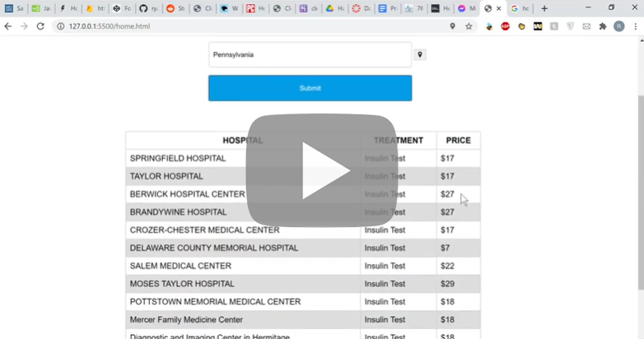The image size is (644, 339).
Task: Click BRANDYWINE HOSPITAL row name
Action: [178, 212]
